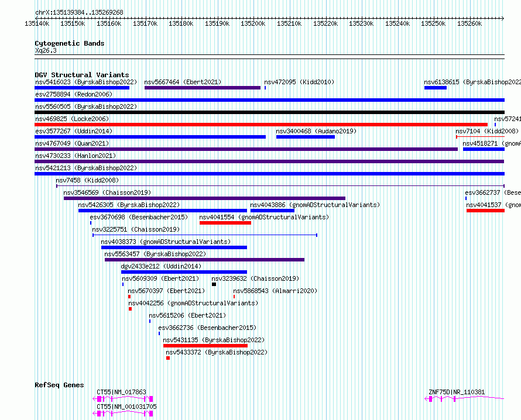This screenshot has width=521, height=420.
Task: Click the esv2758894 (Redon2006) label
Action: pyautogui.click(x=74, y=94)
